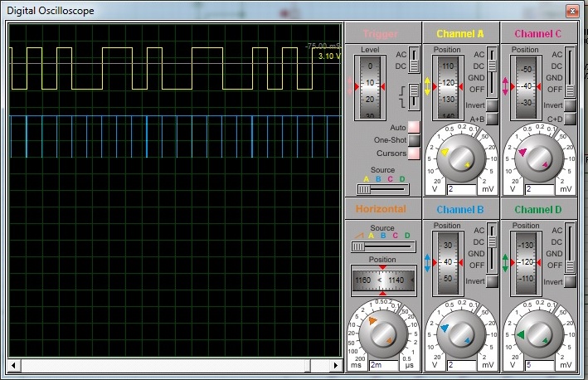Click the Horizontal Position thumbwheel
The width and height of the screenshot is (588, 380).
click(x=383, y=280)
